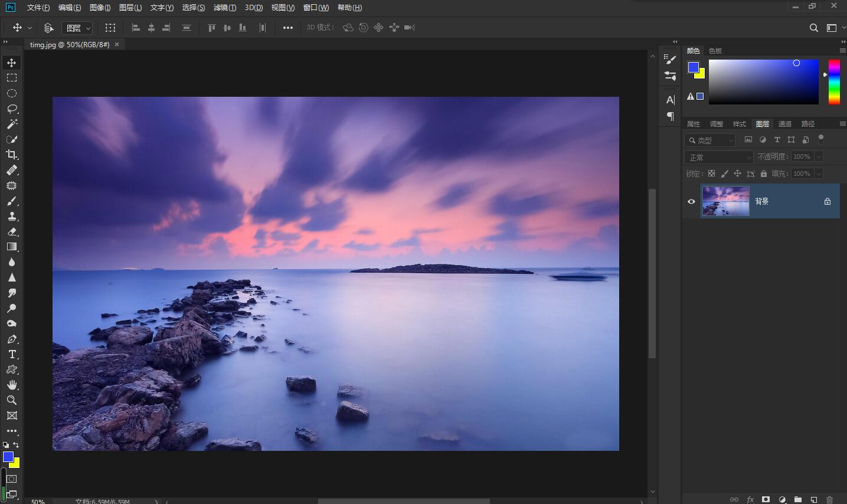
Task: Switch to the 通道 tab
Action: point(784,124)
